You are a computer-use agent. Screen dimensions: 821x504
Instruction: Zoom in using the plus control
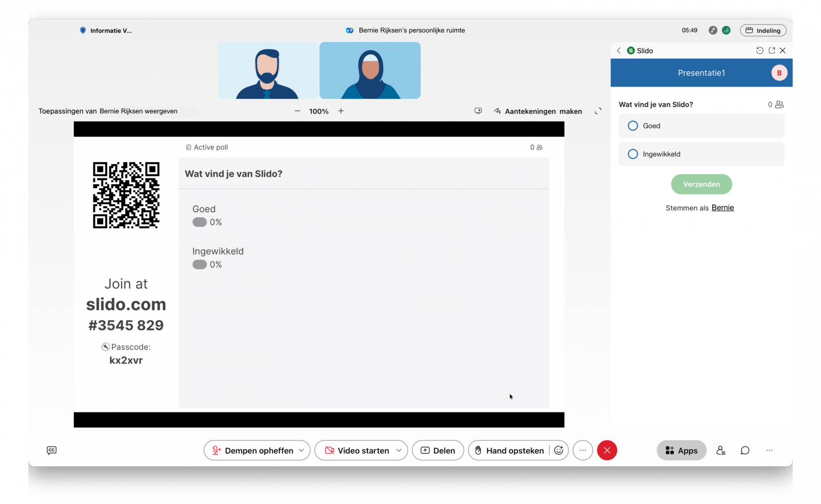coord(341,111)
